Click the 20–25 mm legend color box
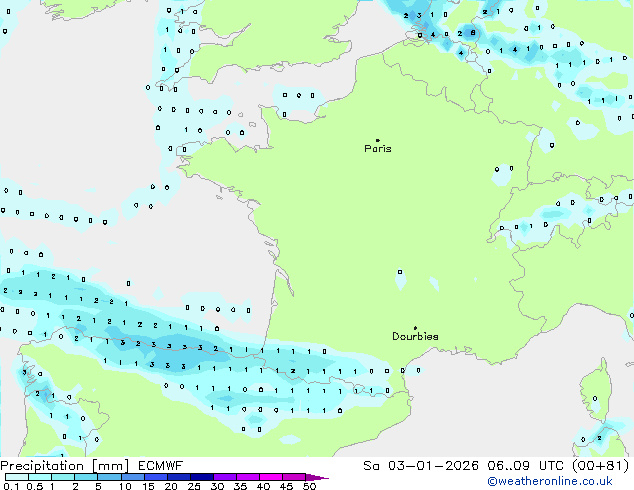 tap(178, 477)
